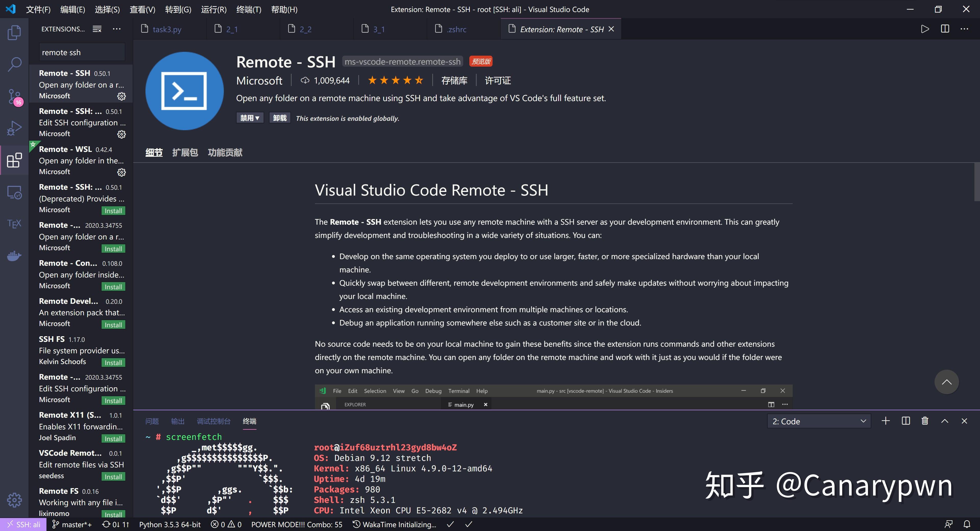Click the scroll-to-top round arrow button
This screenshot has height=531, width=980.
[x=947, y=382]
